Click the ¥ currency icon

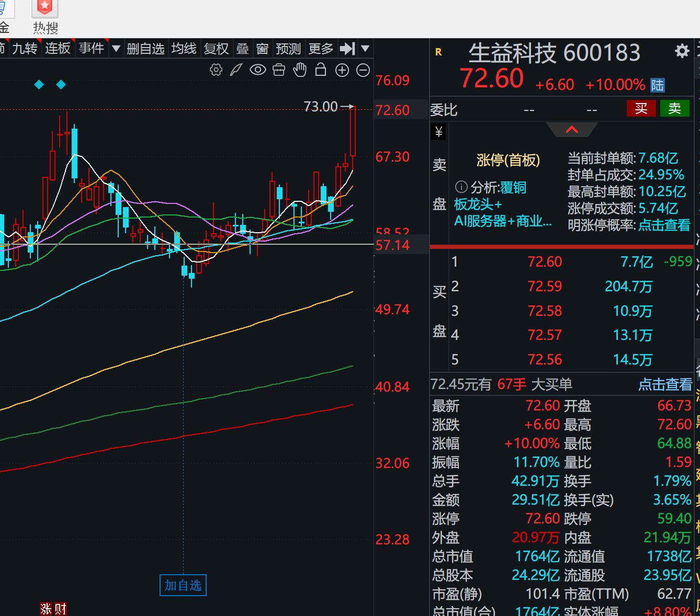tap(439, 132)
